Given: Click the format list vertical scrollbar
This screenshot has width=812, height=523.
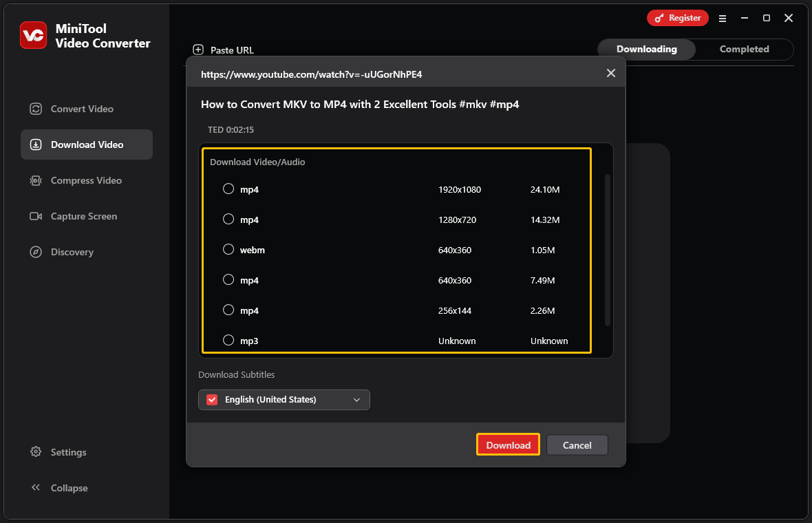Looking at the screenshot, I should (x=608, y=250).
